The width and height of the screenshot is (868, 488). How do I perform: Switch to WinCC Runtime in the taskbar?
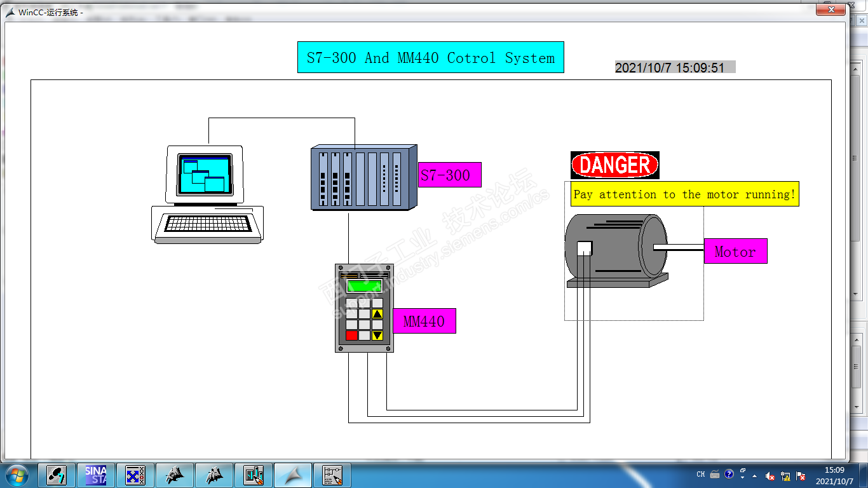(293, 475)
